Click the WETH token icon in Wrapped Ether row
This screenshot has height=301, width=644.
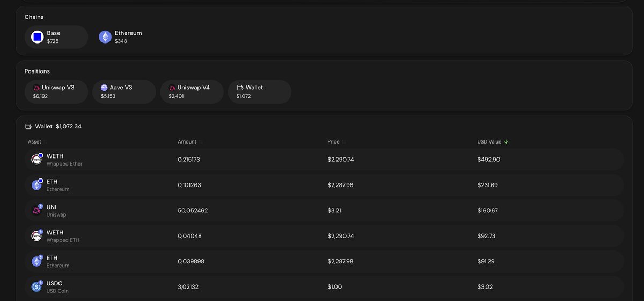pyautogui.click(x=36, y=160)
